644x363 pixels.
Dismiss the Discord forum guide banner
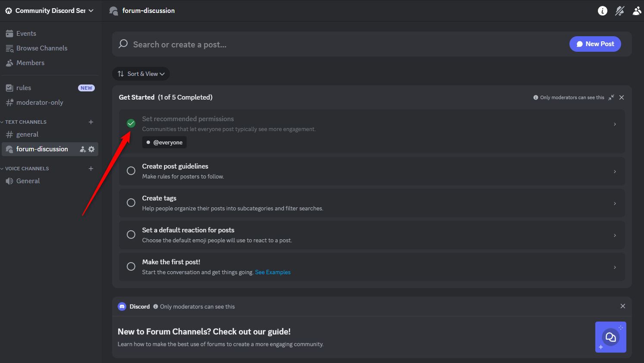623,306
